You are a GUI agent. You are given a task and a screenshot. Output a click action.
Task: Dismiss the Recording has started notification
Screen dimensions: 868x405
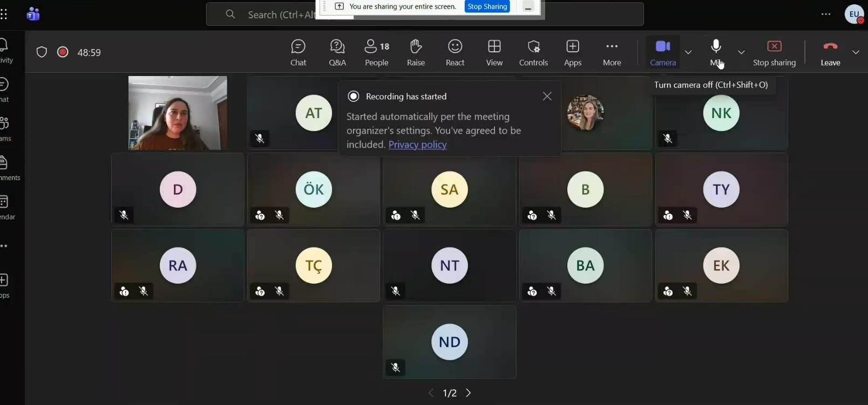click(547, 96)
